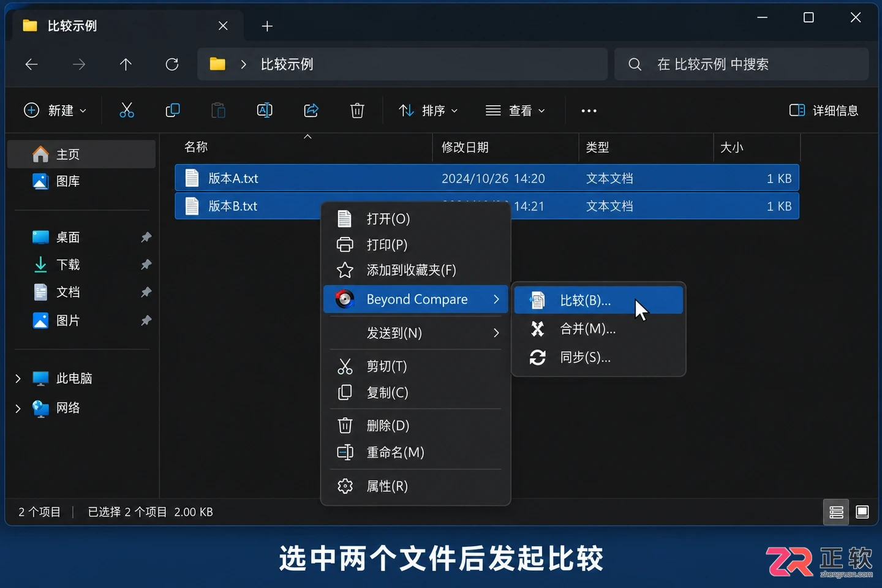Select 复制(C) in context menu
Screen dimensions: 882x588
(416, 393)
